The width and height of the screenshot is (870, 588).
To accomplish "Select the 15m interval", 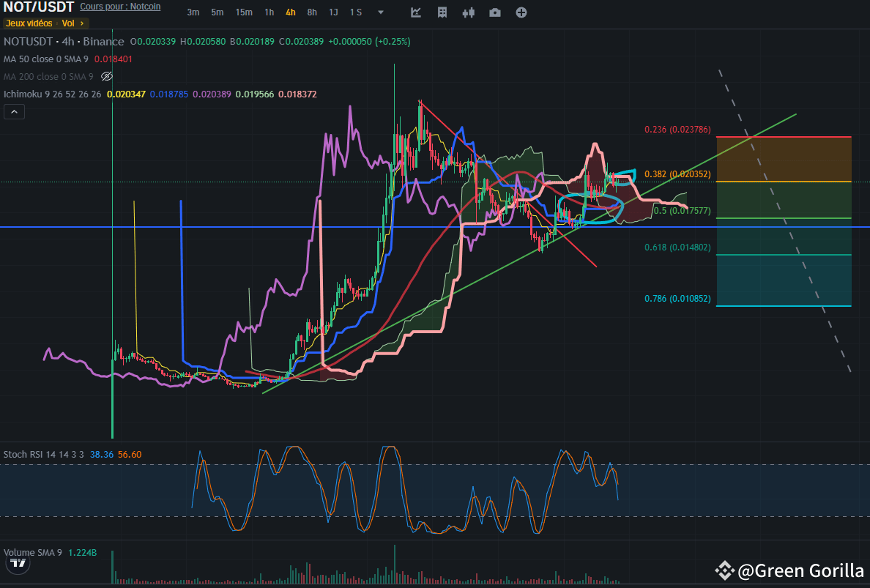I will click(x=244, y=12).
